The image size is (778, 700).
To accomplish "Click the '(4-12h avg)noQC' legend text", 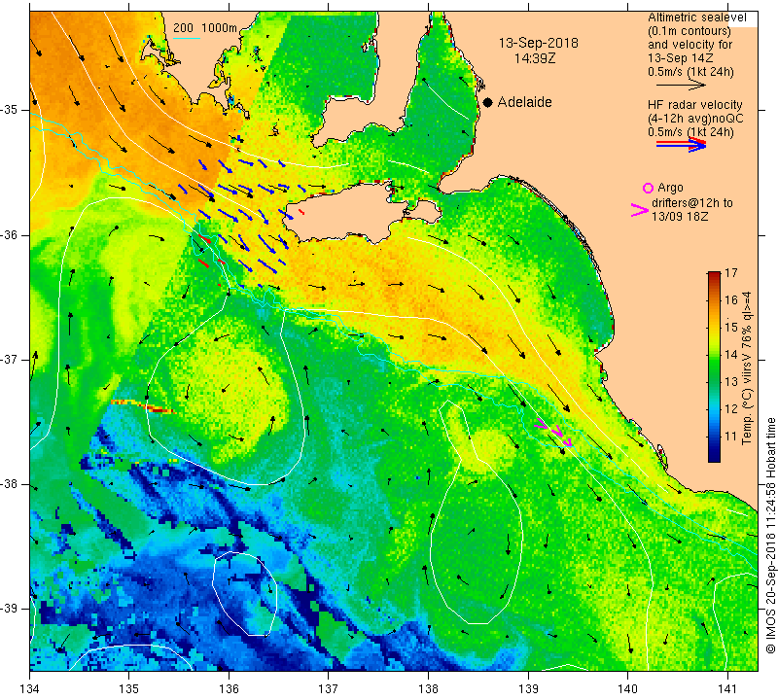I will coord(695,119).
